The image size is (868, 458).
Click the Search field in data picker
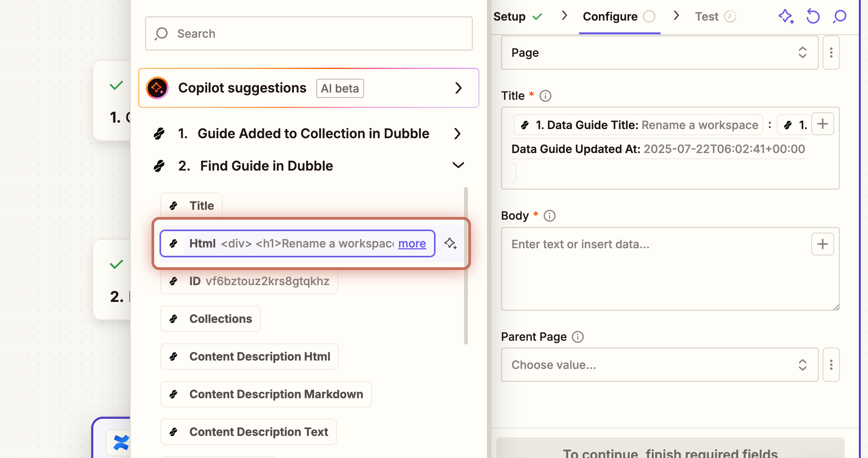[x=309, y=34]
